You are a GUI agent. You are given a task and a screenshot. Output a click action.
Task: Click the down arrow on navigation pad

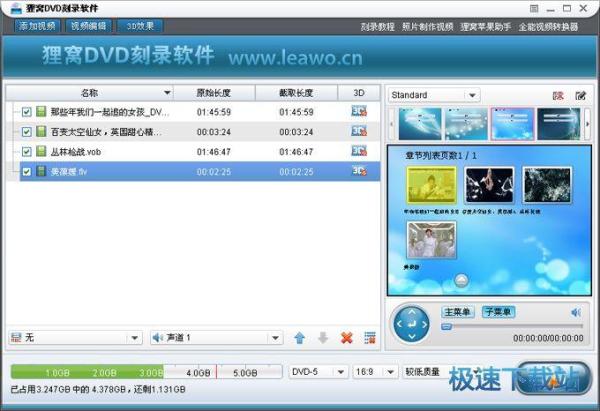[411, 337]
